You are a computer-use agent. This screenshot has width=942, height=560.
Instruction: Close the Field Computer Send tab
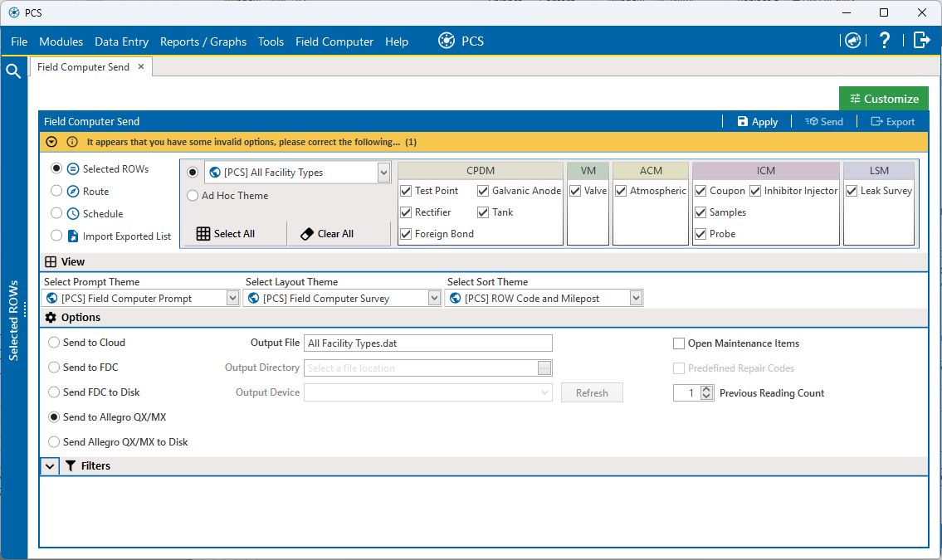point(141,66)
